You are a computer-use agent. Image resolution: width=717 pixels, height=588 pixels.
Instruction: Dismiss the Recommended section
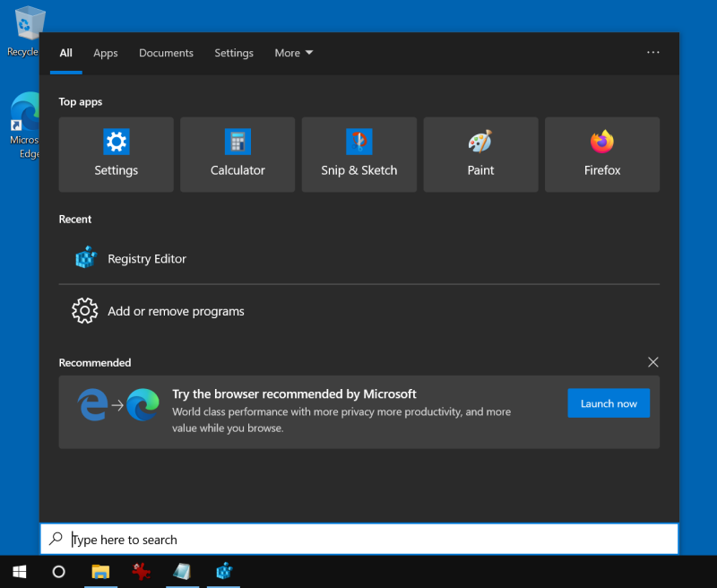coord(652,362)
